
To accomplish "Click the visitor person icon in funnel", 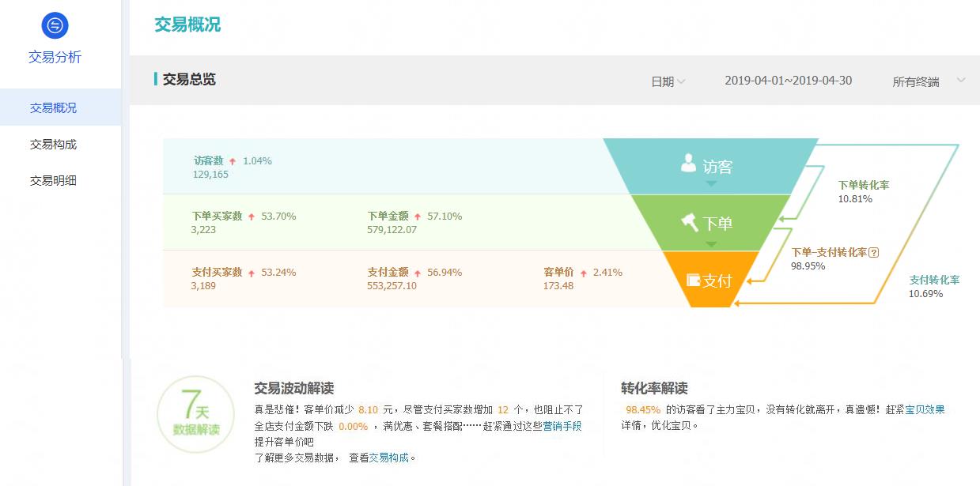I will tap(689, 163).
